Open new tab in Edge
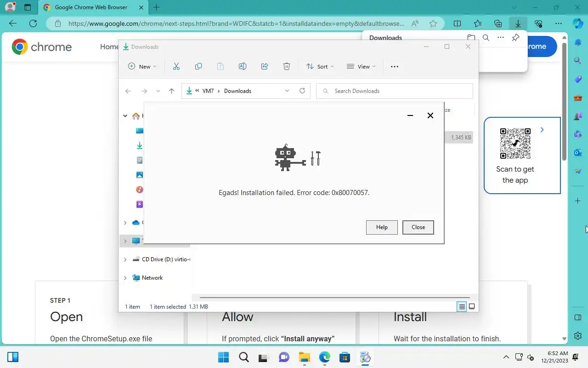The height and width of the screenshot is (368, 588). click(157, 7)
